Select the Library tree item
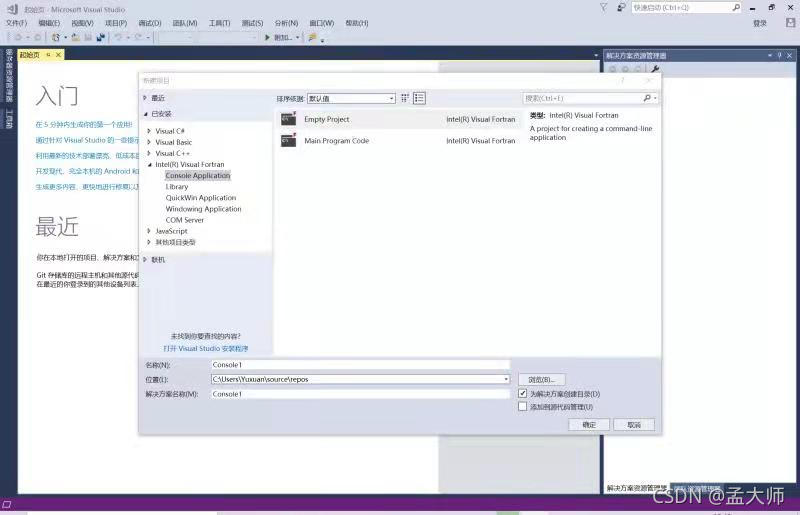Image resolution: width=800 pixels, height=515 pixels. point(177,186)
